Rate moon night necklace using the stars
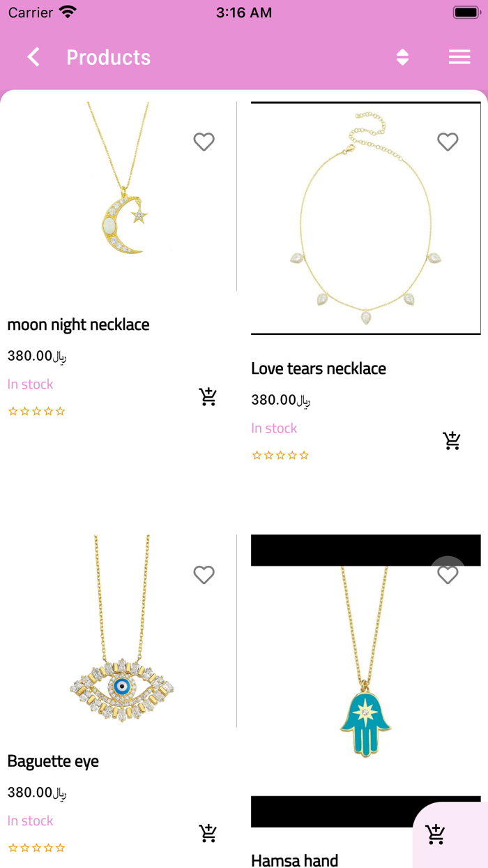This screenshot has height=868, width=488. pos(36,411)
